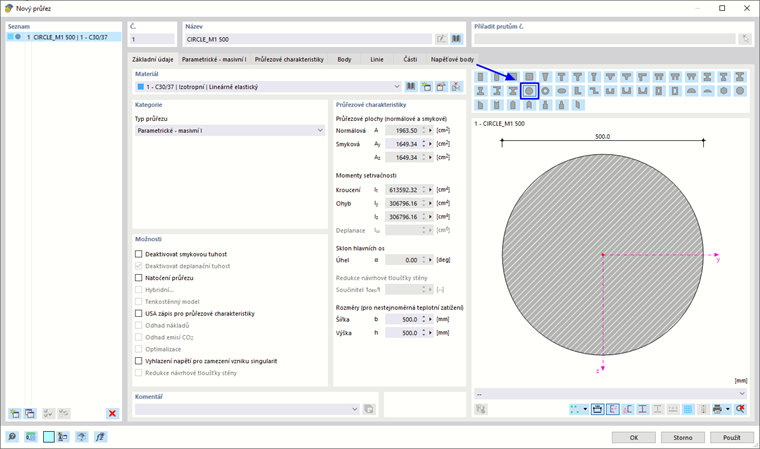The height and width of the screenshot is (449, 760).
Task: Click the blue table grid icon below preview
Action: (x=688, y=409)
